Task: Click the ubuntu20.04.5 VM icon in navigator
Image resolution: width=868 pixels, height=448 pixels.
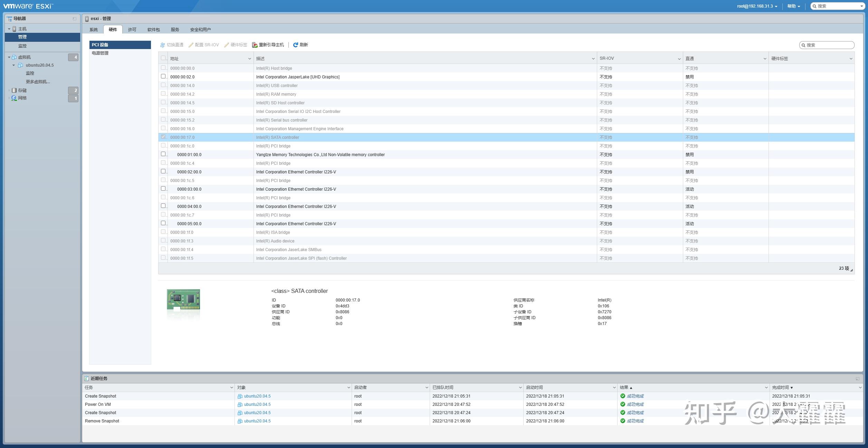Action: click(20, 65)
